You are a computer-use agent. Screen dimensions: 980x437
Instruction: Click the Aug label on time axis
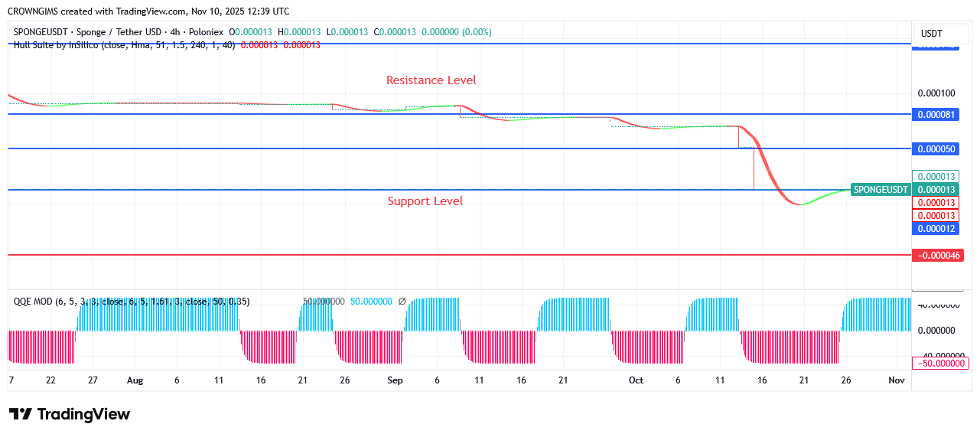pyautogui.click(x=135, y=380)
